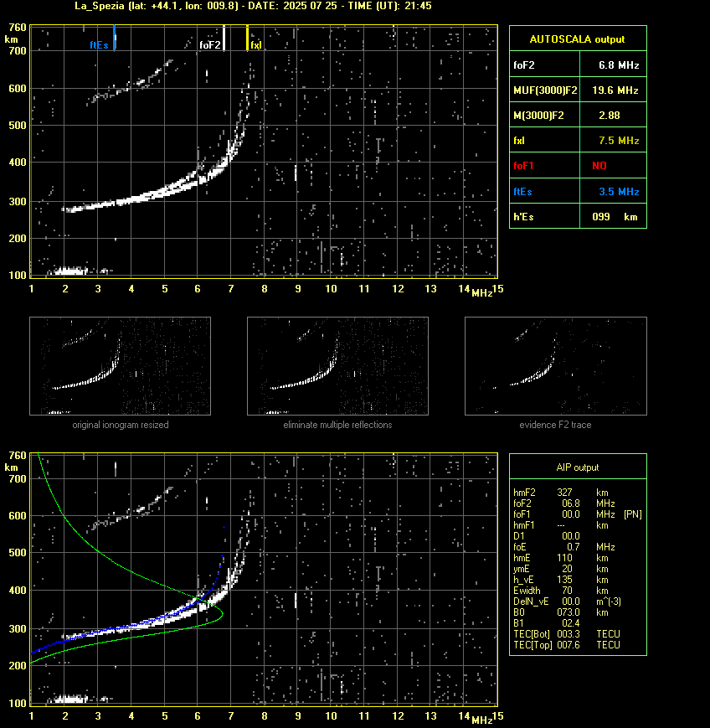Select the h'Es value '099 km'
Viewport: 710px width, 728px height.
coord(615,217)
